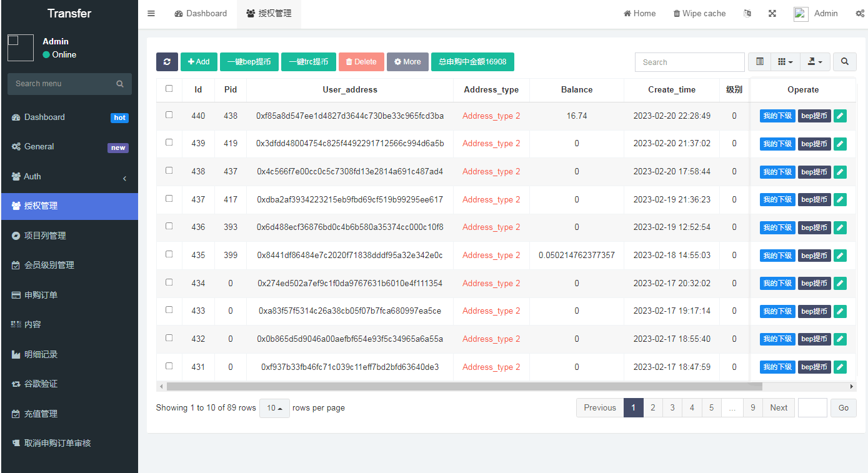Click the table Search input field
This screenshot has height=473, width=868.
pyautogui.click(x=689, y=62)
